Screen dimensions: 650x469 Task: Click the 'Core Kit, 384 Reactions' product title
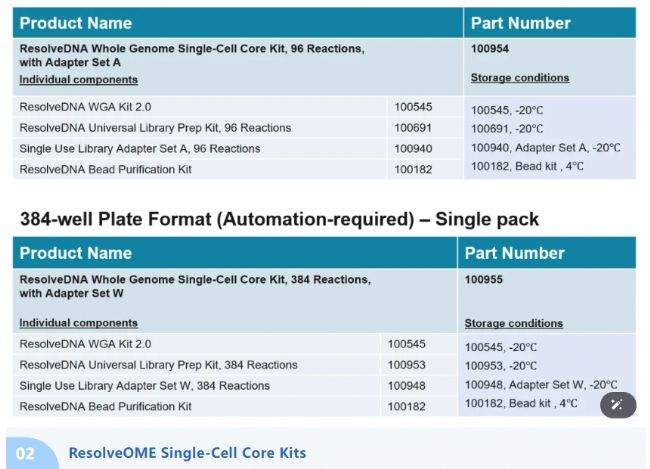pyautogui.click(x=195, y=287)
